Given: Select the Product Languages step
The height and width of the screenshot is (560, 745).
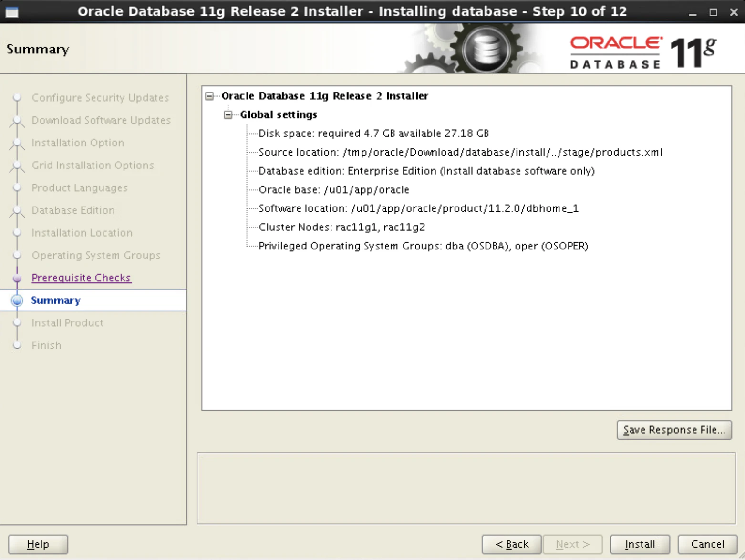Looking at the screenshot, I should tap(80, 188).
